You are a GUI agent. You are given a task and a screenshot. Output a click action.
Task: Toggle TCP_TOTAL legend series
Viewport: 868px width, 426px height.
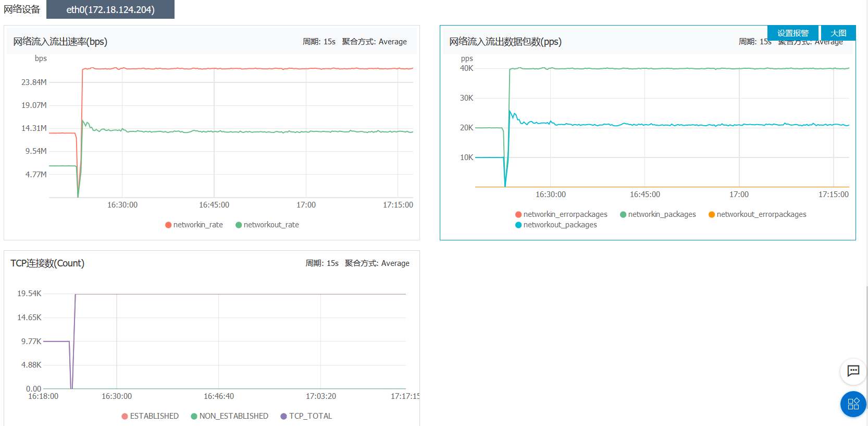tap(306, 416)
